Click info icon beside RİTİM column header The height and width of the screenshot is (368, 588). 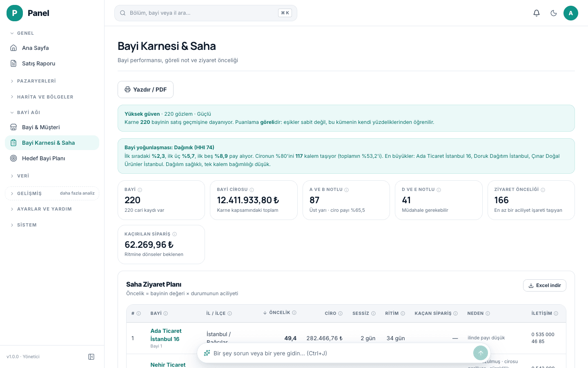[x=403, y=314]
